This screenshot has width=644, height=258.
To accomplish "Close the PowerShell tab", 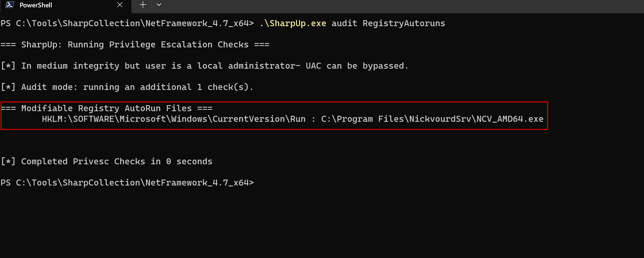I will (120, 5).
